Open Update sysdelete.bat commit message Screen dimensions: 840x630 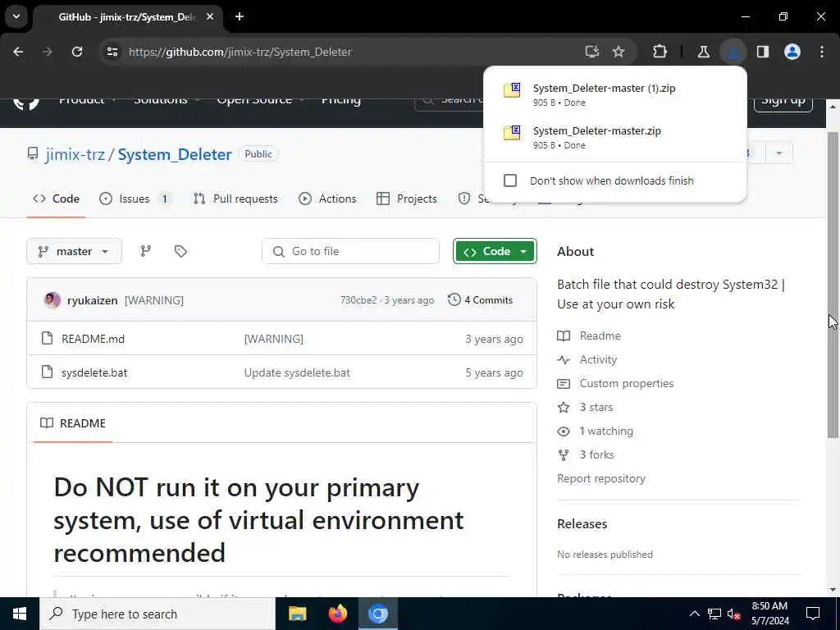(297, 373)
